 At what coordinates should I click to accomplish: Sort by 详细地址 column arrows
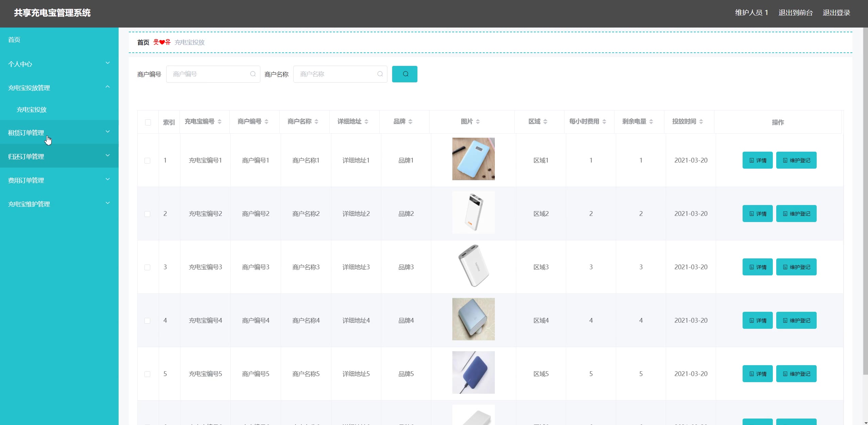[366, 121]
